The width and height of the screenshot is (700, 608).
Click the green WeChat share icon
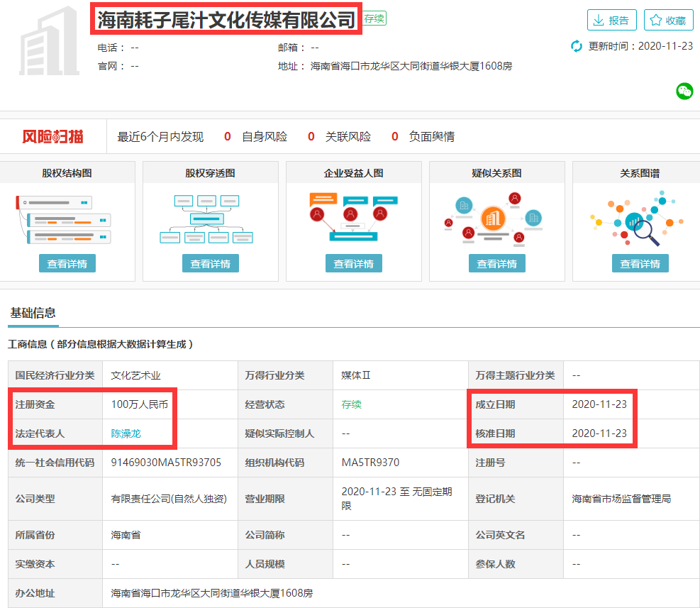tap(684, 91)
